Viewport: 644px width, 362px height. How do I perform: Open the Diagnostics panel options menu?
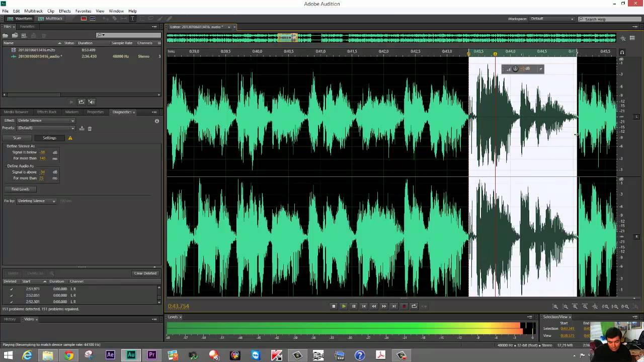click(154, 112)
